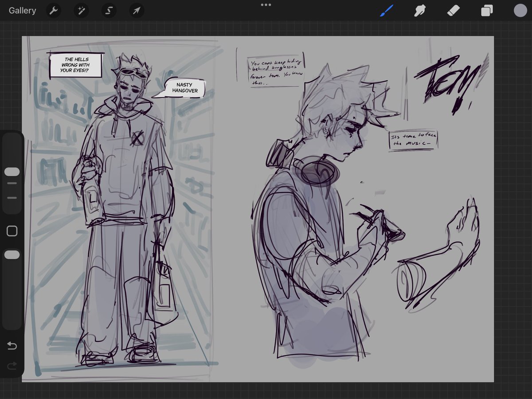Open the Layers panel
The width and height of the screenshot is (532, 399).
(487, 11)
